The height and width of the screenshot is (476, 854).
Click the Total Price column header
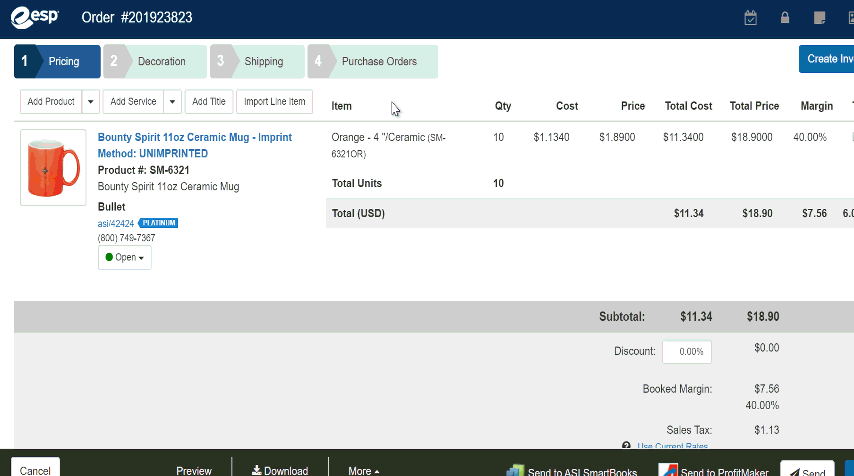point(754,106)
